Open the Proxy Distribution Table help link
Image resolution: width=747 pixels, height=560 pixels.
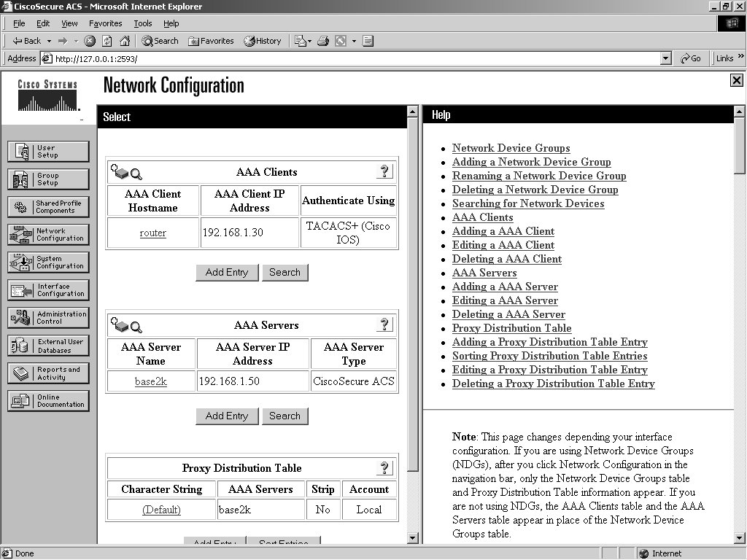tap(511, 328)
